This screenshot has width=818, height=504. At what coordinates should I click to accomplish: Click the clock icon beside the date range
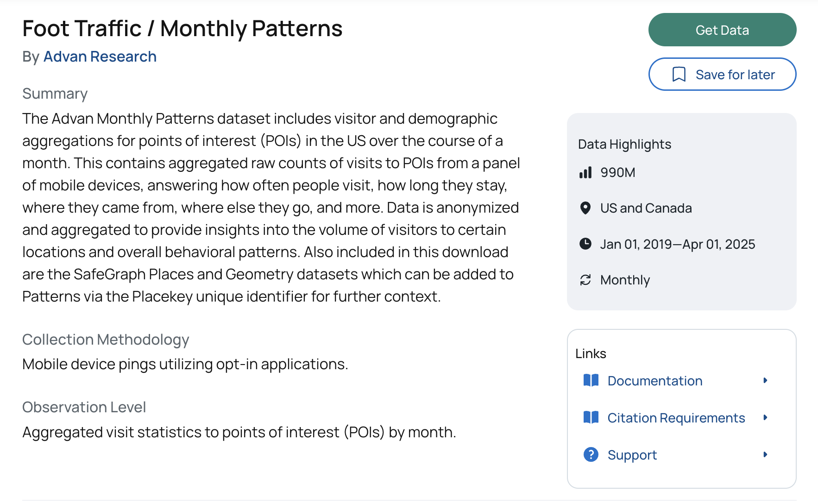[x=585, y=244]
